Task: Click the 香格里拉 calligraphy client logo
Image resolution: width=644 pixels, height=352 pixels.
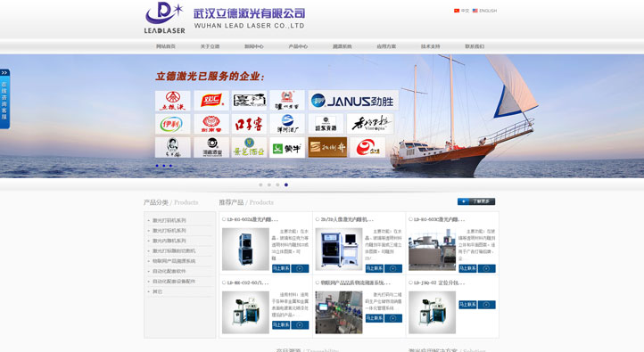Action: (369, 124)
